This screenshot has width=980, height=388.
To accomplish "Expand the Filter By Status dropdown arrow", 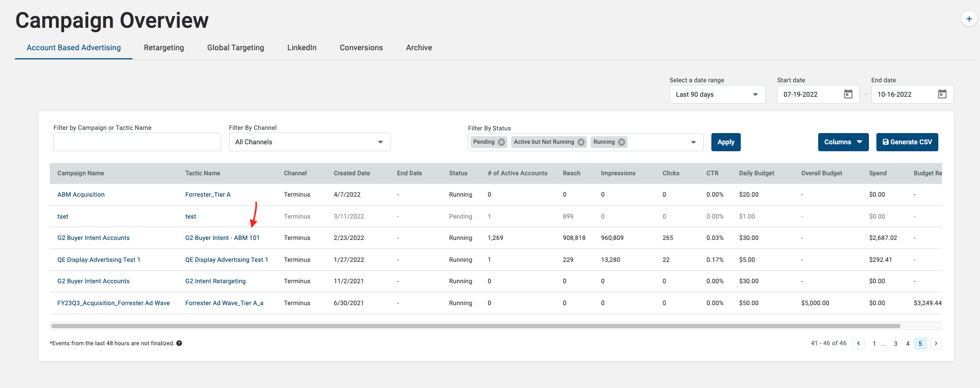I will (693, 142).
